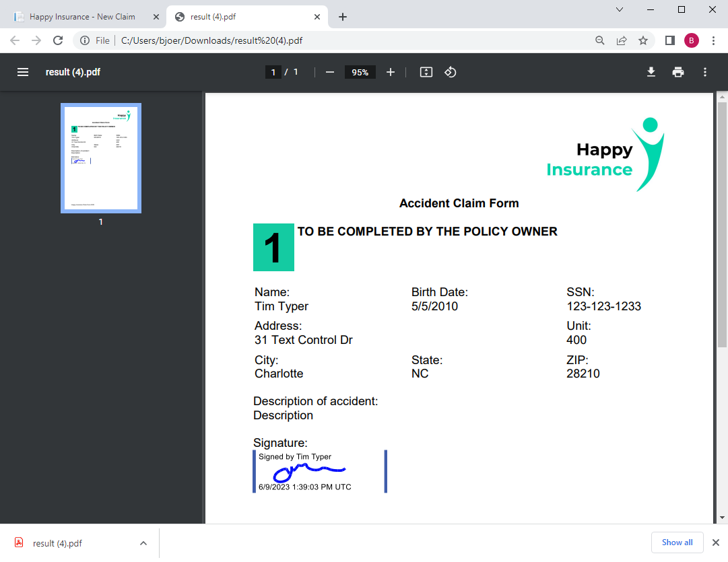Viewport: 728px width, 562px height.
Task: Open a new browser tab
Action: click(x=343, y=17)
